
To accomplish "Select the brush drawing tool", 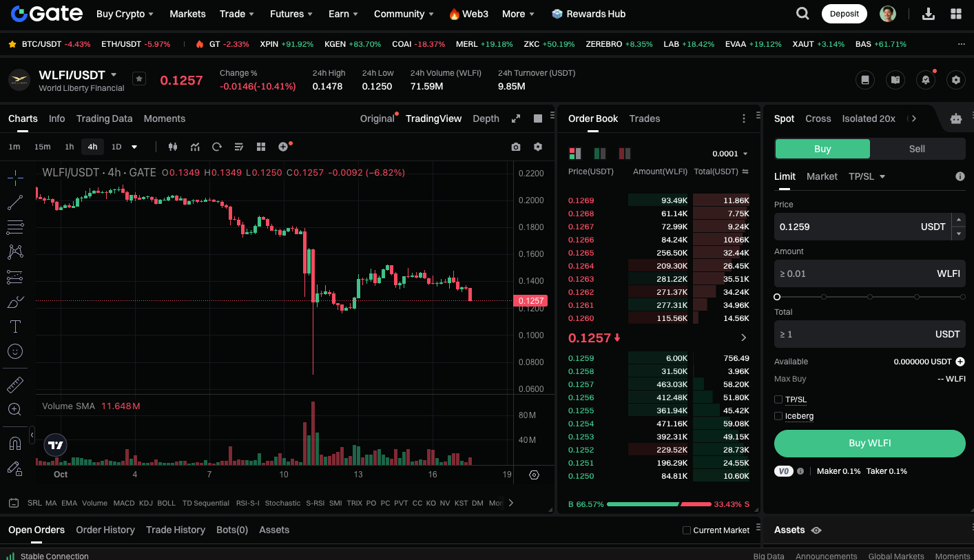I will tap(15, 302).
